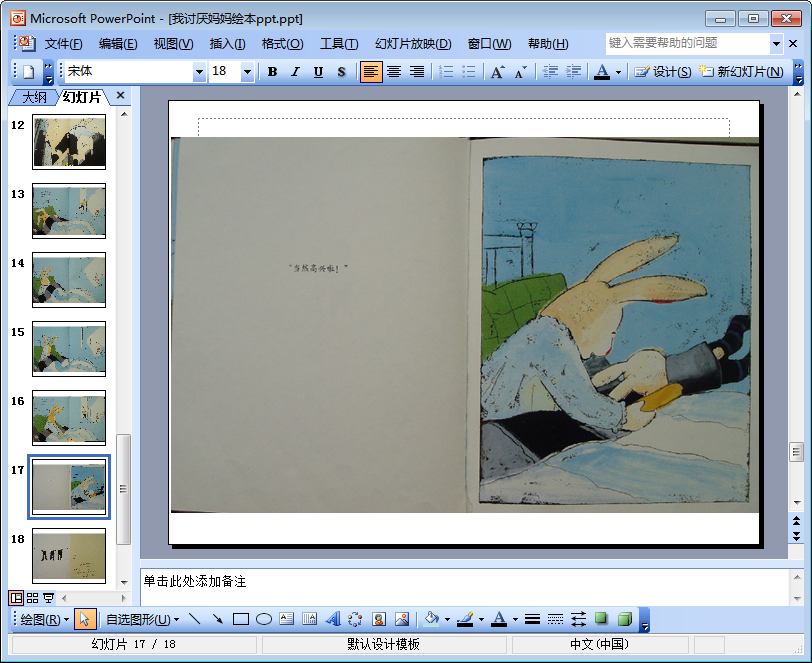Image resolution: width=812 pixels, height=663 pixels.
Task: Open the 文件(F) menu
Action: [63, 44]
